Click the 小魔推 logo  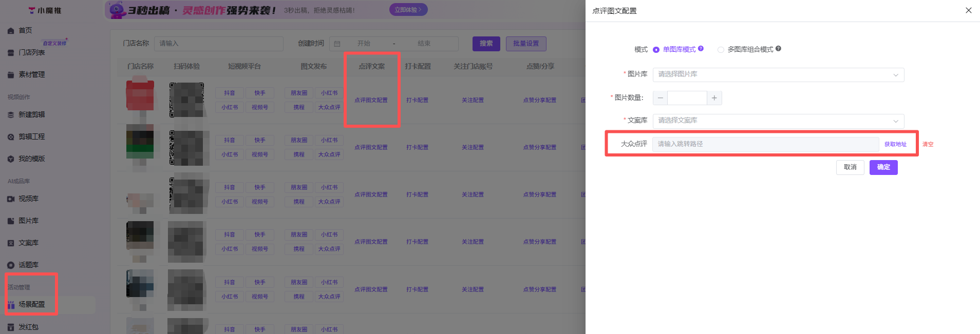point(45,10)
